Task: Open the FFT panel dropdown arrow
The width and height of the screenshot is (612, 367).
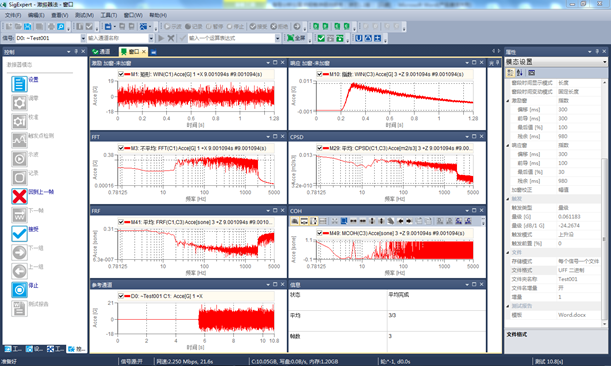Action: coord(268,137)
